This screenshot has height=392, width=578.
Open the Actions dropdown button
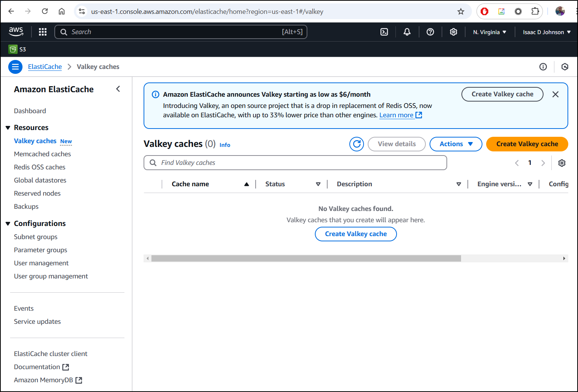click(x=456, y=144)
